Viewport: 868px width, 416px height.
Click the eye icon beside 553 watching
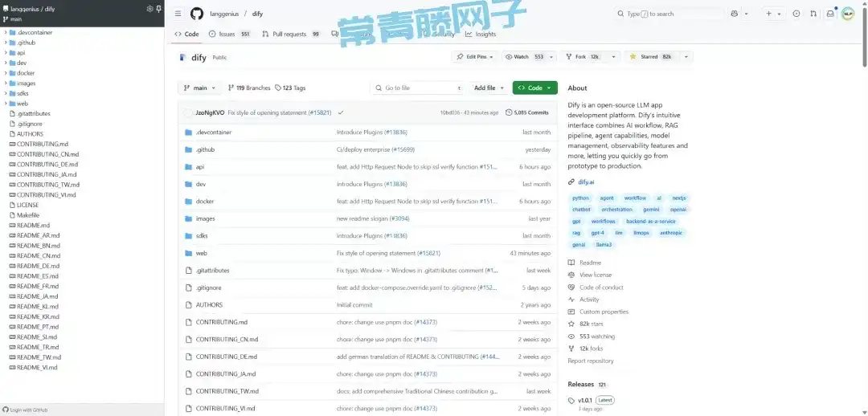[x=571, y=336]
